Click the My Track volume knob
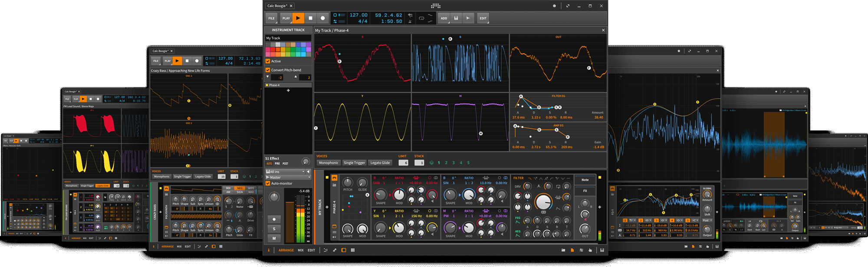Viewport: 868px width, 267px height. (274, 198)
